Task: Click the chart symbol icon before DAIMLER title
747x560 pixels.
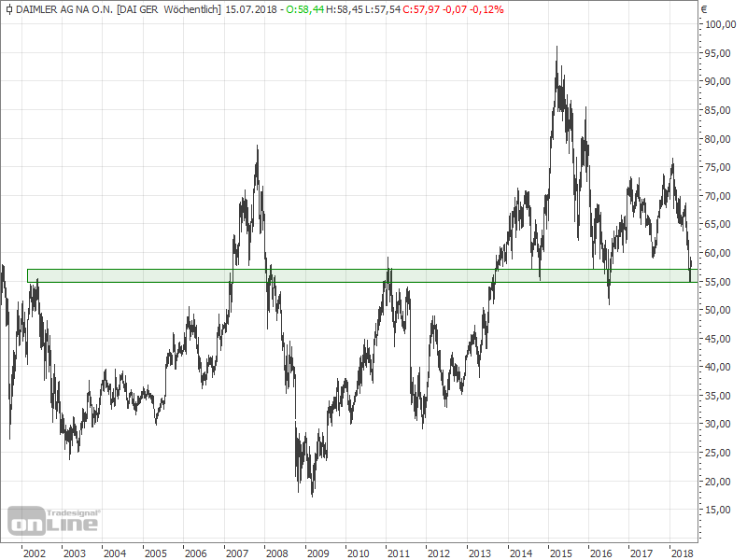Action: pyautogui.click(x=7, y=9)
